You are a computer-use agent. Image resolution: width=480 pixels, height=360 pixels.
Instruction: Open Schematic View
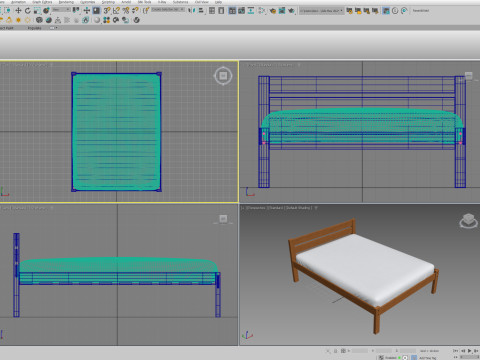tap(251, 11)
